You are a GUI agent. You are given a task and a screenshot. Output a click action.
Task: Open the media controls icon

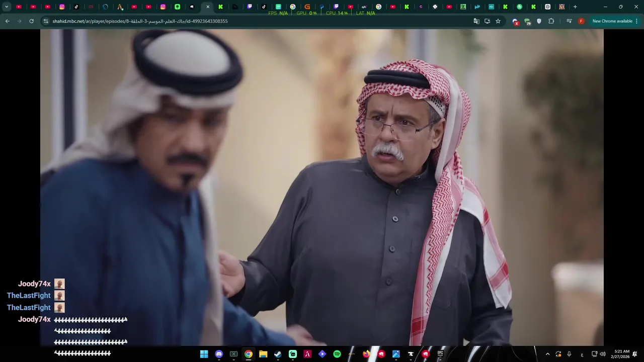point(569,21)
